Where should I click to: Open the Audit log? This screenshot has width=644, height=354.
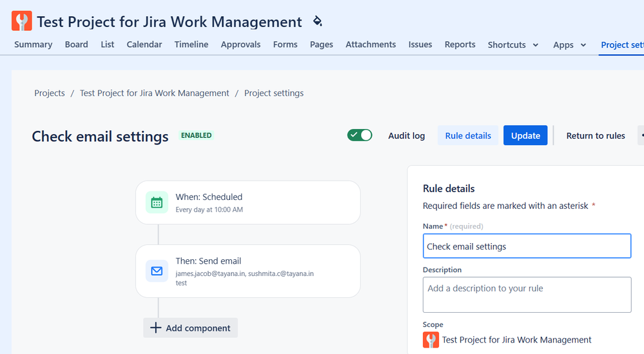click(x=407, y=135)
